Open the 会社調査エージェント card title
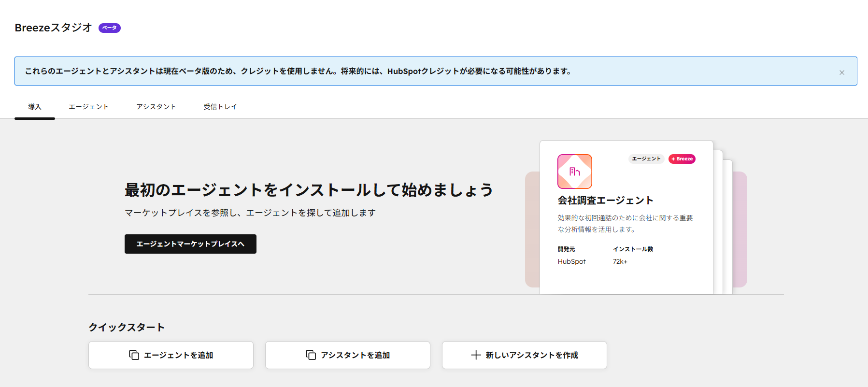 click(x=605, y=201)
